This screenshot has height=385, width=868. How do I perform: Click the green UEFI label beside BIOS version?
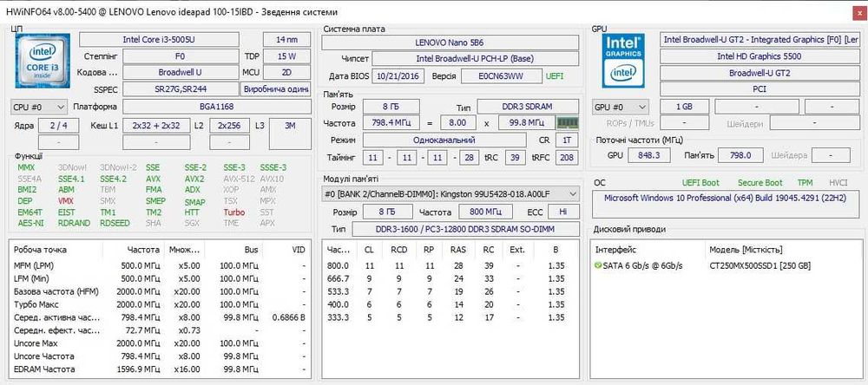[x=554, y=76]
